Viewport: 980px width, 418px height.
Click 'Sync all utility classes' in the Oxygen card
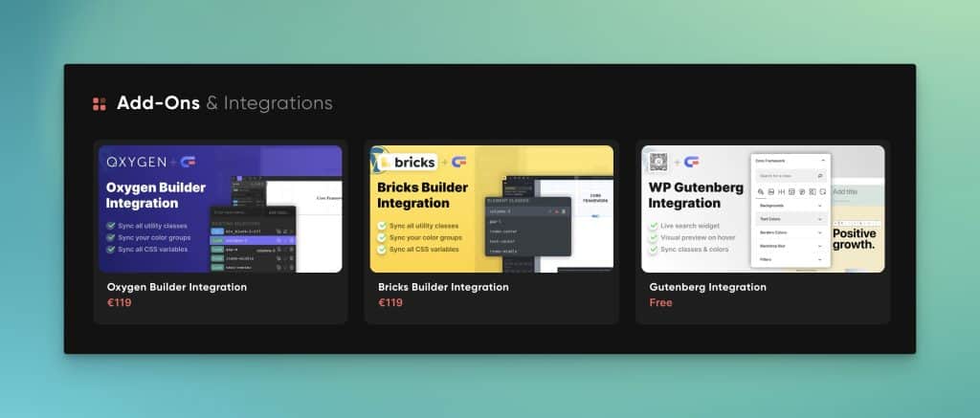click(x=152, y=226)
